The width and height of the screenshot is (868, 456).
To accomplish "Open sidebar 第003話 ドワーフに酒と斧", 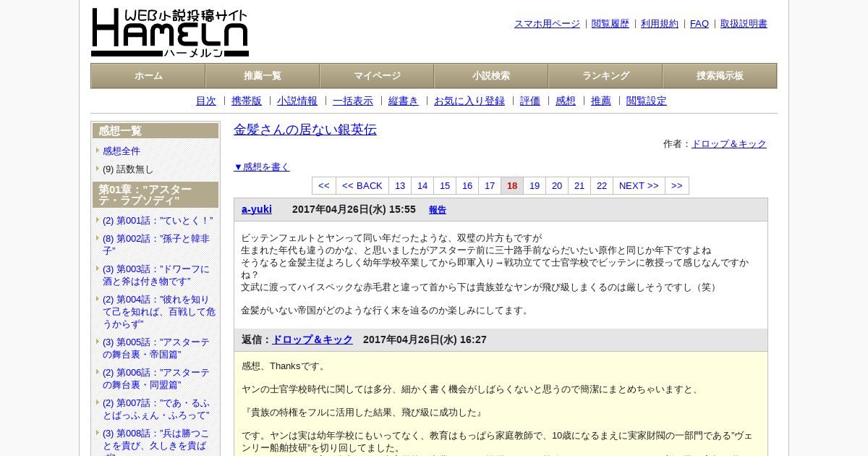I will click(156, 275).
